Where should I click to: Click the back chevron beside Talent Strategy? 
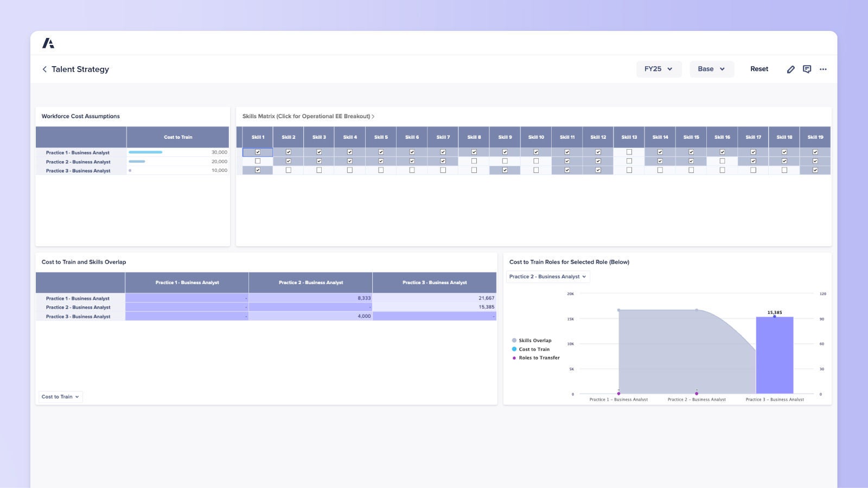click(44, 69)
